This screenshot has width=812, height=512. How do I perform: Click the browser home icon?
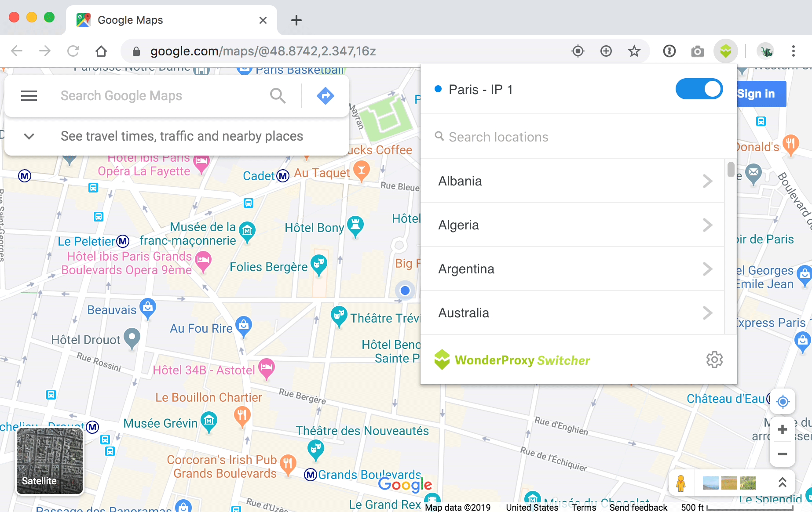101,51
